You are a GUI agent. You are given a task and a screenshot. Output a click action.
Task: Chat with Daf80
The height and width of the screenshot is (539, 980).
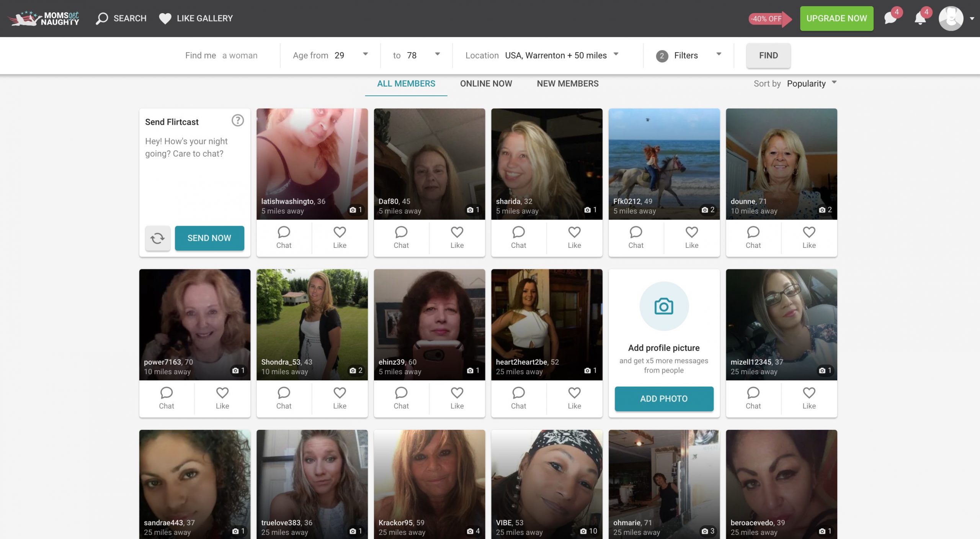click(x=401, y=238)
